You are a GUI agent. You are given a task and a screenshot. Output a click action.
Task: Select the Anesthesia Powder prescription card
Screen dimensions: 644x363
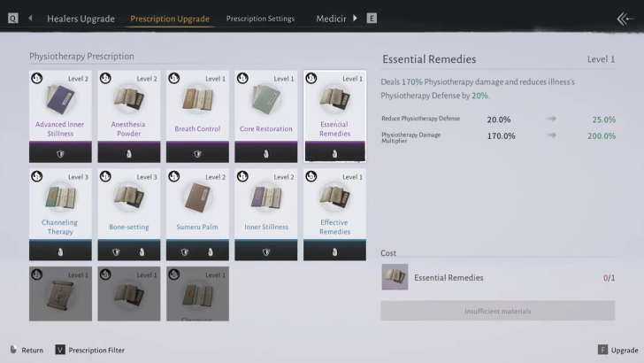tap(129, 116)
